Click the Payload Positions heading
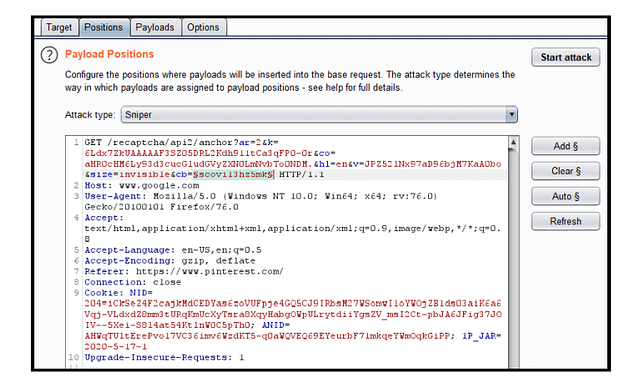This screenshot has height=392, width=640. tap(109, 54)
